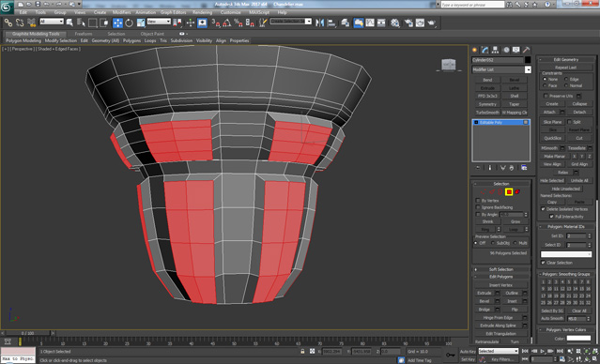Click the object color swatch next to name
600x364 pixels.
[528, 60]
